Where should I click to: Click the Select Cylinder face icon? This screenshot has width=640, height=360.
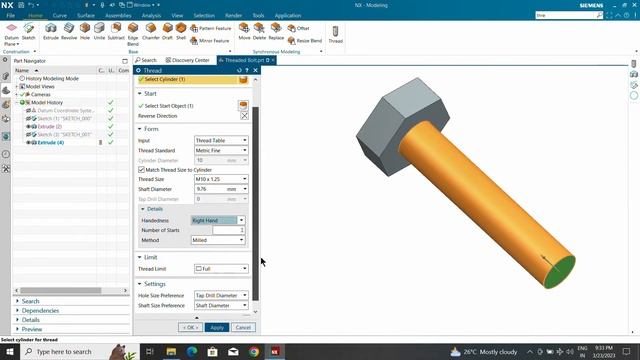[243, 80]
